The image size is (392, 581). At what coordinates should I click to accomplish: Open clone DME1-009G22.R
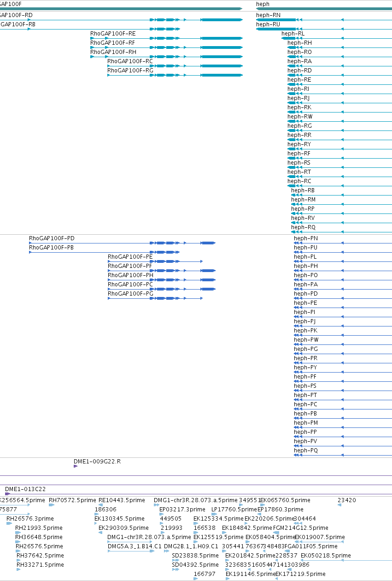(x=97, y=461)
